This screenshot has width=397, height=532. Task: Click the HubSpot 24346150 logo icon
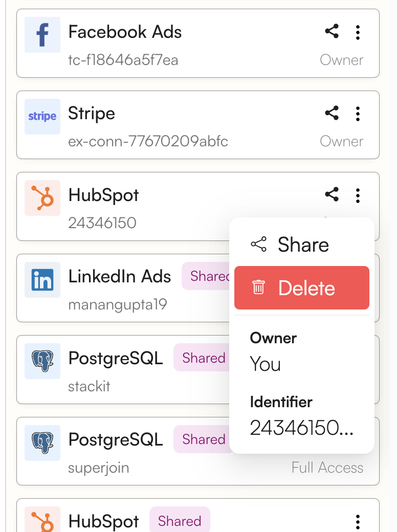click(x=42, y=198)
